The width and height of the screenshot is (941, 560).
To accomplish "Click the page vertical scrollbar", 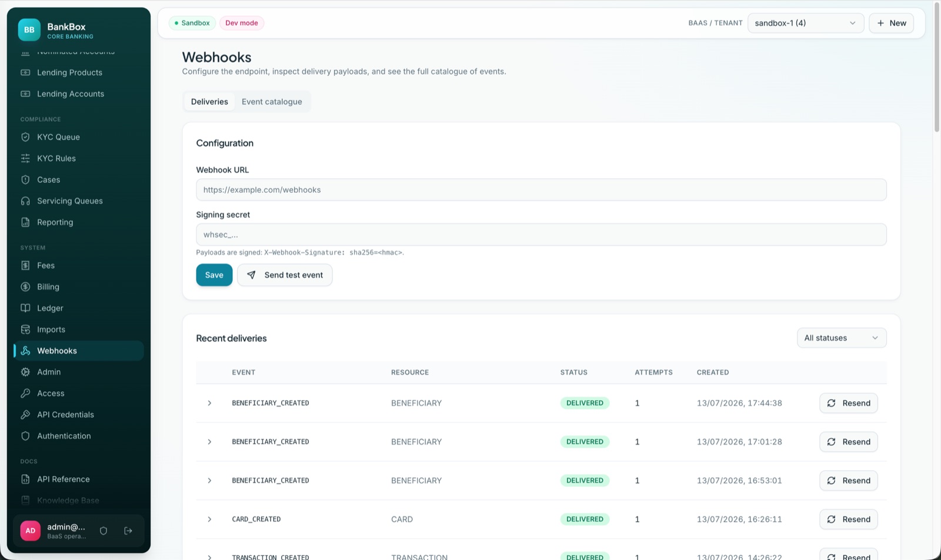I will point(937,68).
